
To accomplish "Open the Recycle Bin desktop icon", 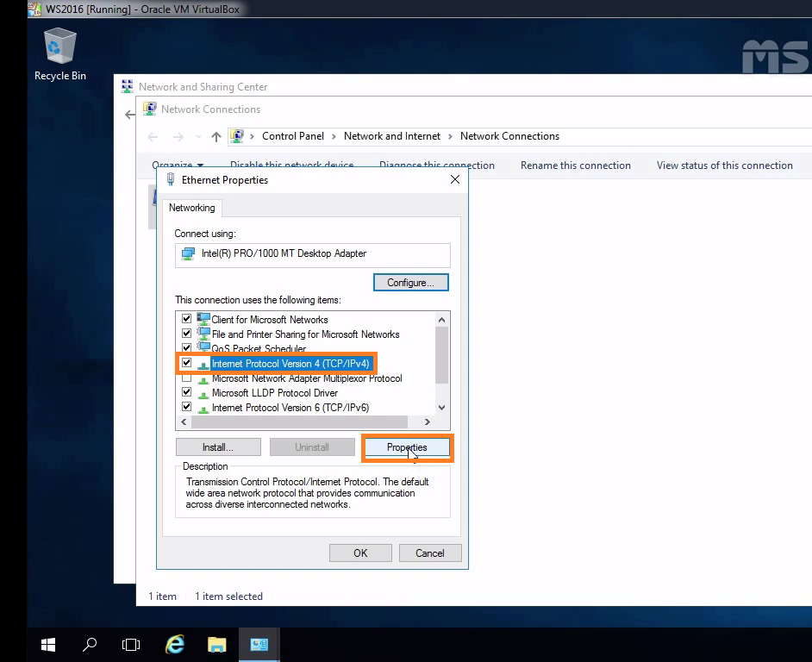I will coord(60,54).
